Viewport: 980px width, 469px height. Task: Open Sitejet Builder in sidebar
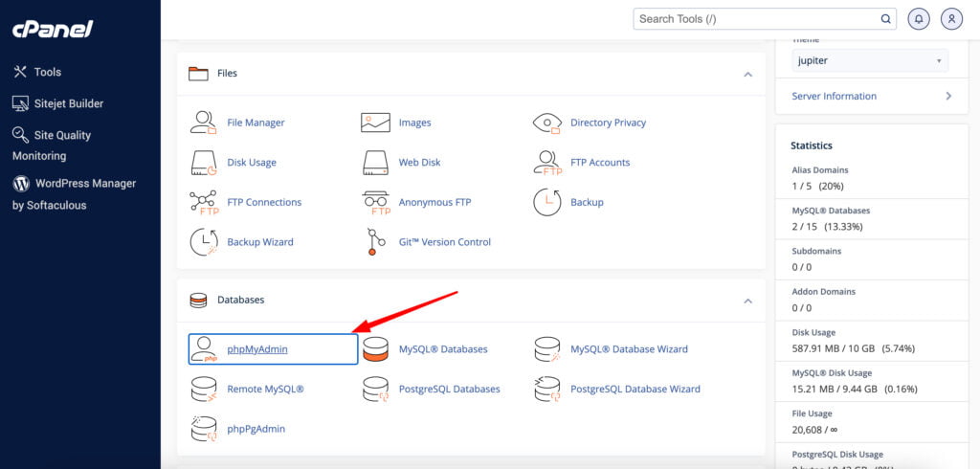(x=57, y=103)
